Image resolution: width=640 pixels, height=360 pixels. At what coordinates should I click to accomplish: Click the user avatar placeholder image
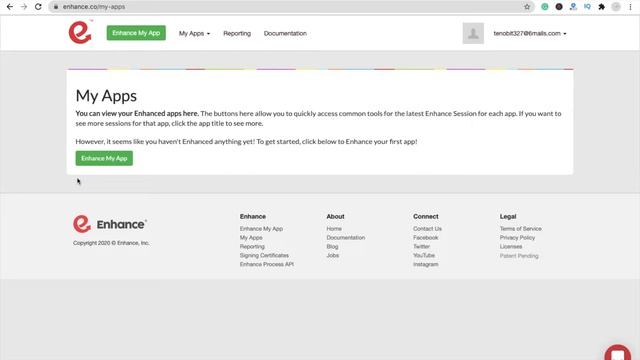click(x=473, y=33)
